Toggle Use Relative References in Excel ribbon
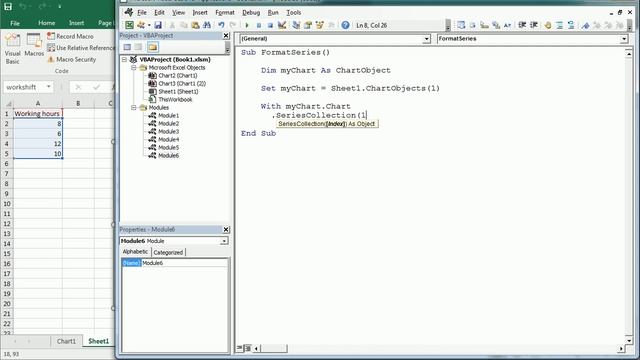 coord(81,48)
